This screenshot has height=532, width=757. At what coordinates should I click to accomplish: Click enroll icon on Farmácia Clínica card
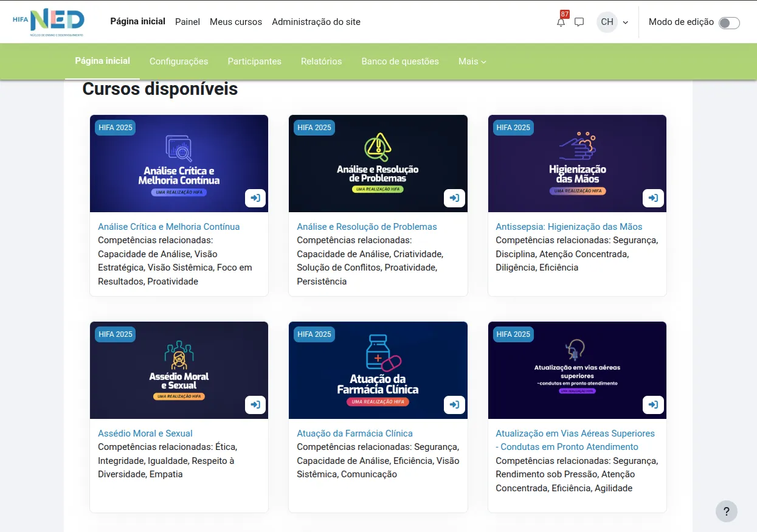[x=454, y=405]
